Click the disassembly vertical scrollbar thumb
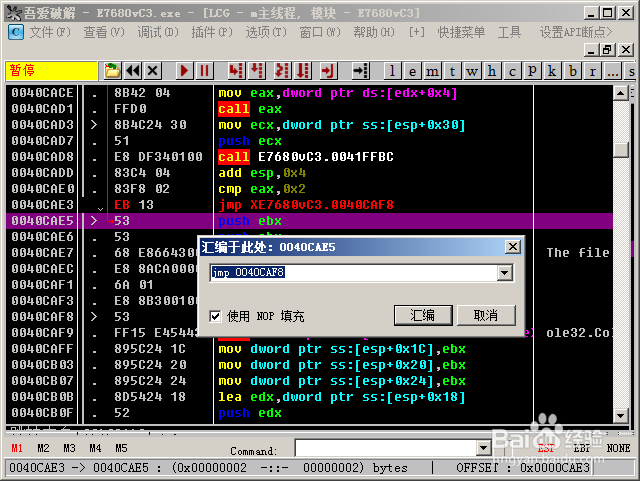Screen dimensions: 640x481 coord(620,149)
